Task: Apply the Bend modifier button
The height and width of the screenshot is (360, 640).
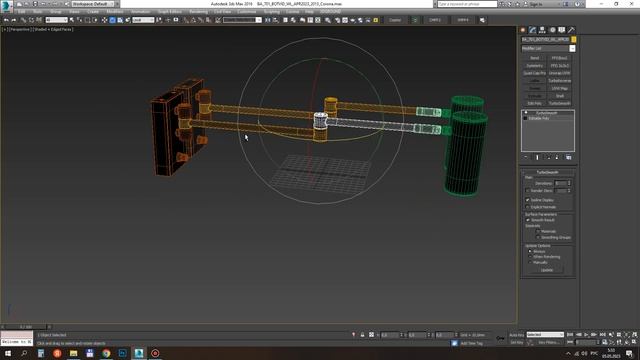Action: (x=534, y=58)
